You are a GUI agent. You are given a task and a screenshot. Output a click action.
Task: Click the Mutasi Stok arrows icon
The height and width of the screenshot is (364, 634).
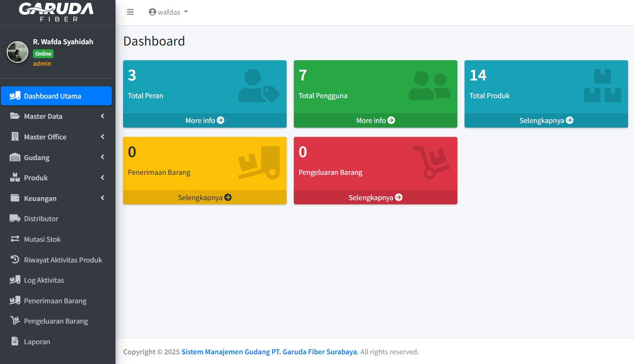(15, 239)
